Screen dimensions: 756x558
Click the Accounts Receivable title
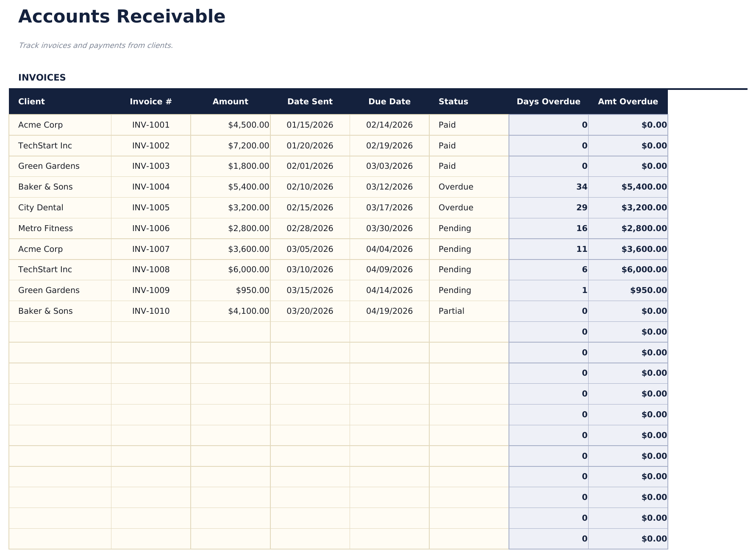[x=122, y=17]
